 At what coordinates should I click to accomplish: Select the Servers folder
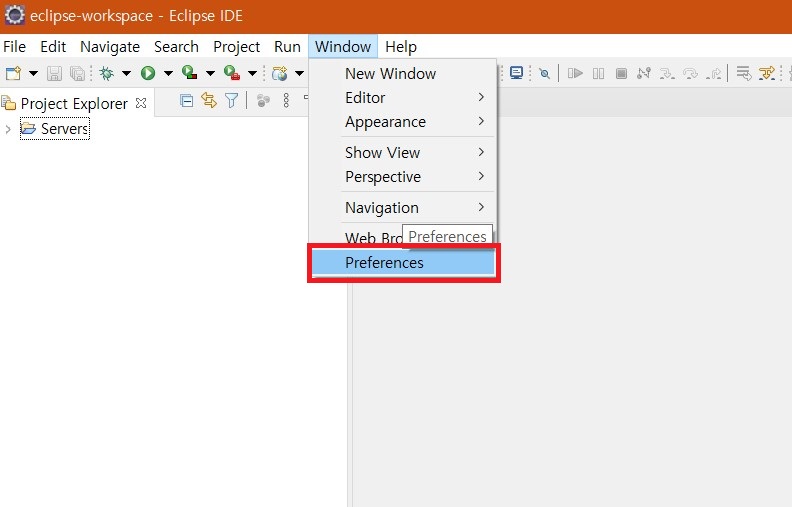[x=55, y=129]
